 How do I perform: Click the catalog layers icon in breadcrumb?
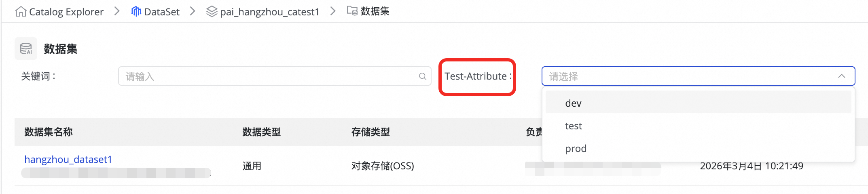[x=212, y=11]
